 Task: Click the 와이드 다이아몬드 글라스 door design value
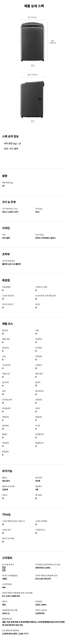point(46,238)
